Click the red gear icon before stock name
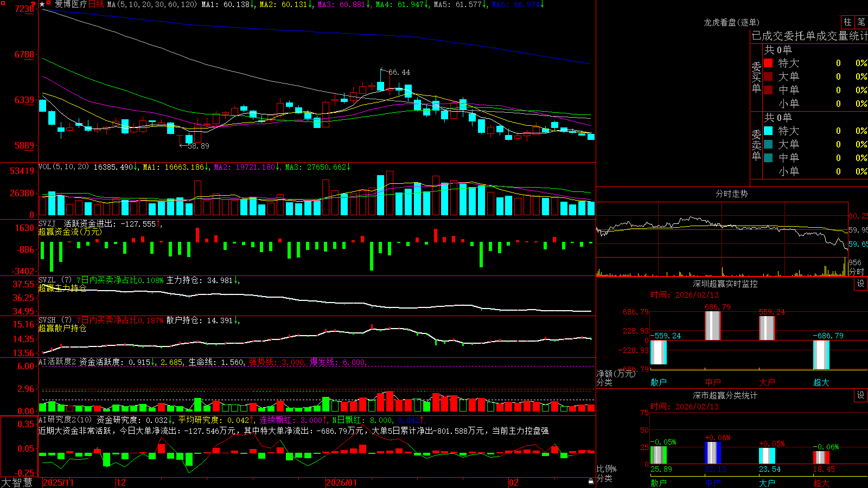 point(48,2)
